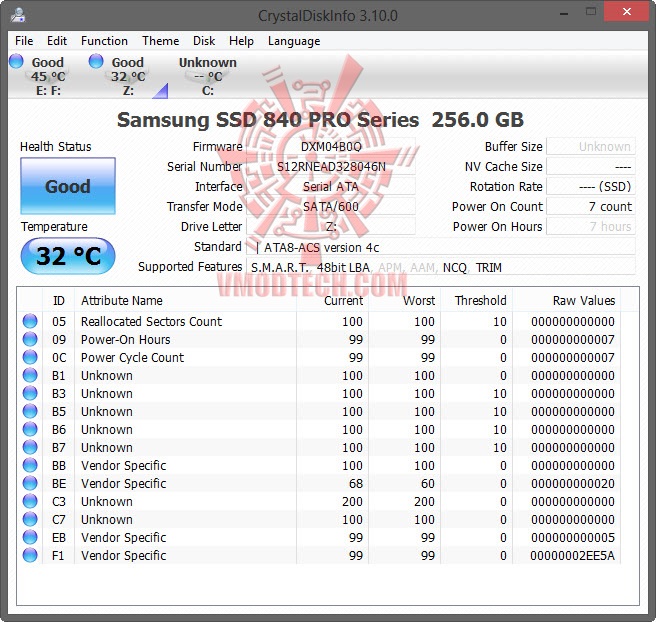656x622 pixels.
Task: Click the 32 °C temperature button
Action: click(68, 256)
